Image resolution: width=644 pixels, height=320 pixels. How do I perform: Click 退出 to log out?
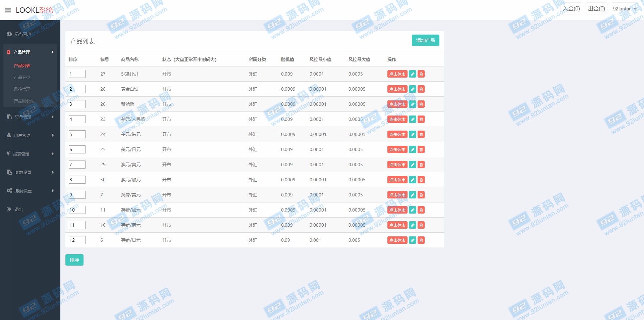click(x=30, y=209)
